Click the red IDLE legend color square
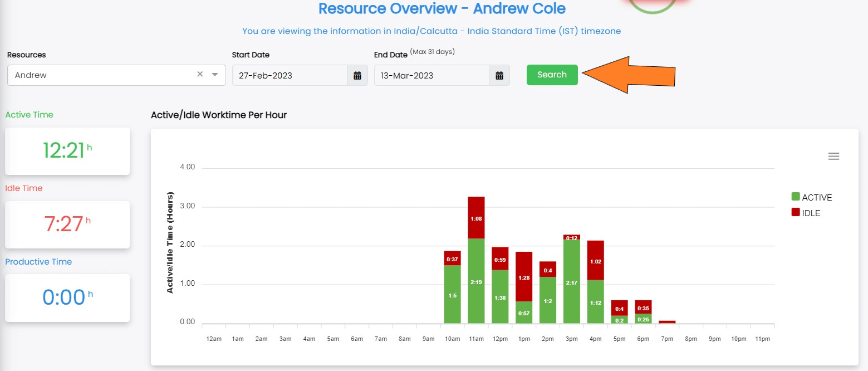The width and height of the screenshot is (868, 371). point(795,213)
